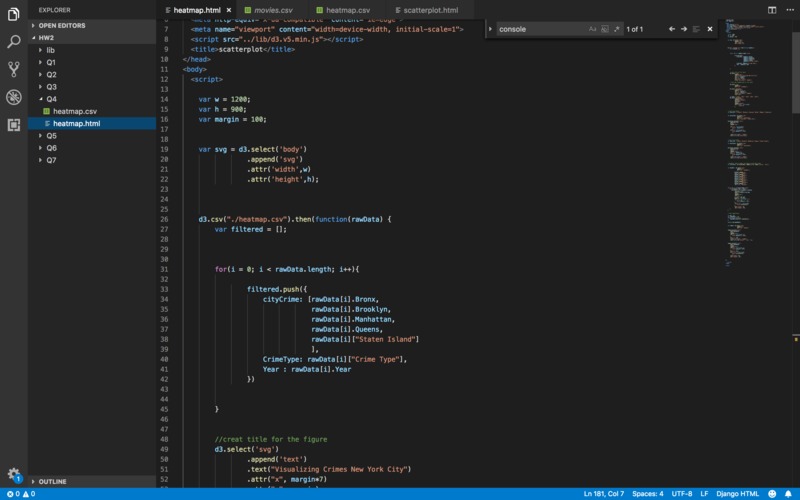The image size is (800, 500).
Task: Open the feedback smiley in status bar
Action: [x=772, y=494]
